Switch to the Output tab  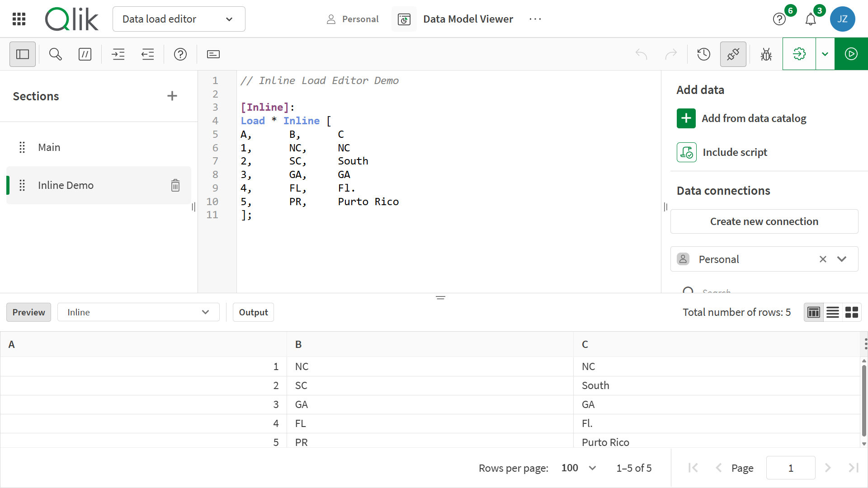(253, 312)
